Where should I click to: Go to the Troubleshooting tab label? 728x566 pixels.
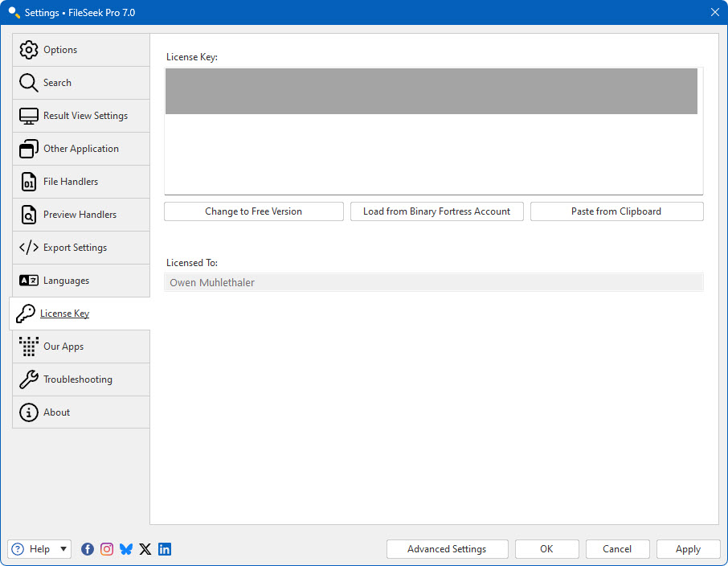(78, 379)
